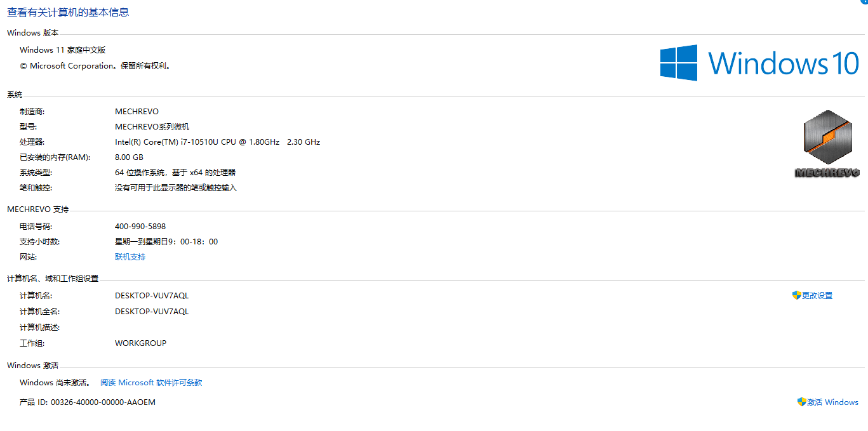Click the Windows 10 wordmark text
868x431 pixels.
(x=784, y=63)
